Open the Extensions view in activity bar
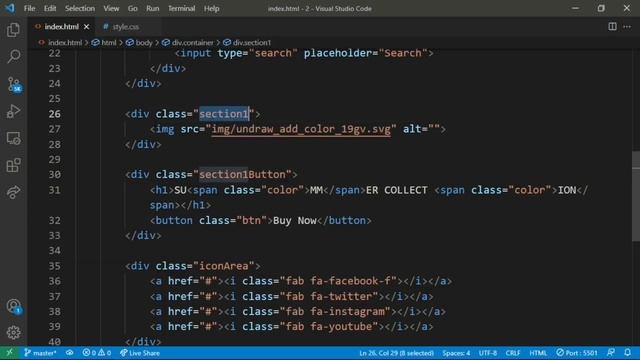Screen dimensions: 640x360 [13, 165]
